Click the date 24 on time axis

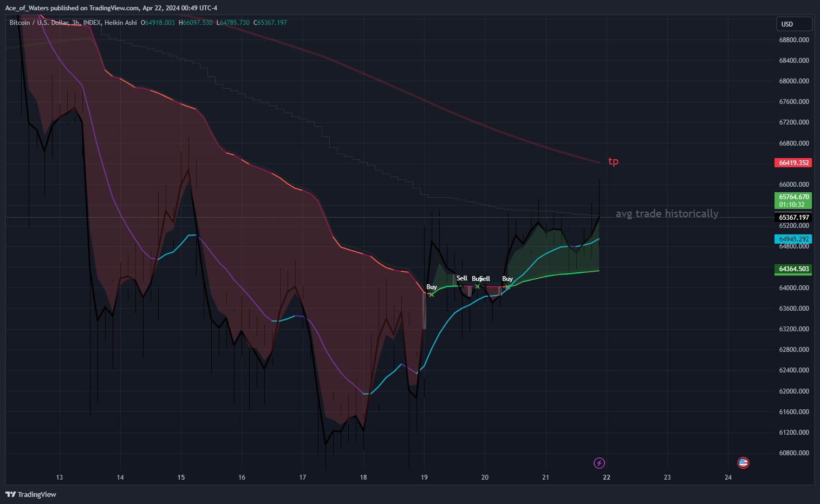coord(728,477)
